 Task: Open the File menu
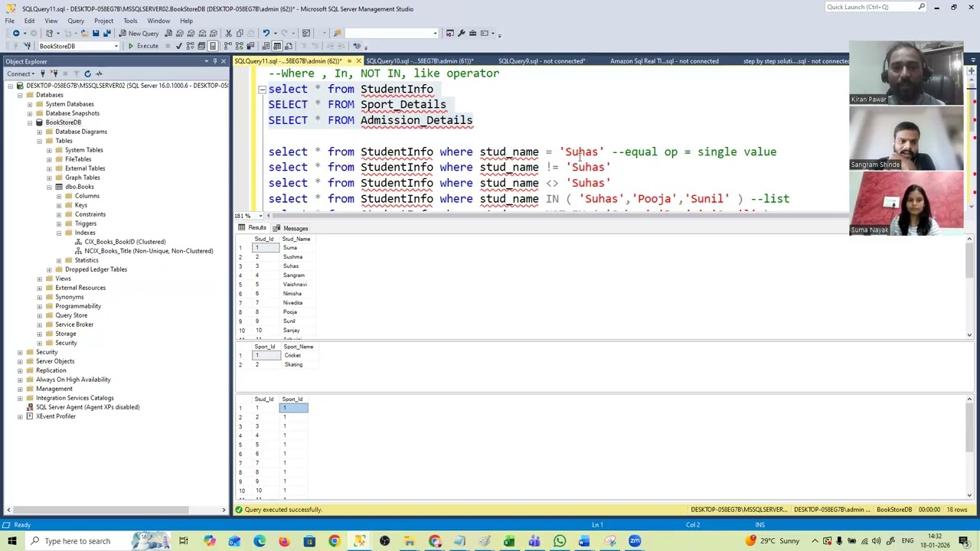[10, 21]
